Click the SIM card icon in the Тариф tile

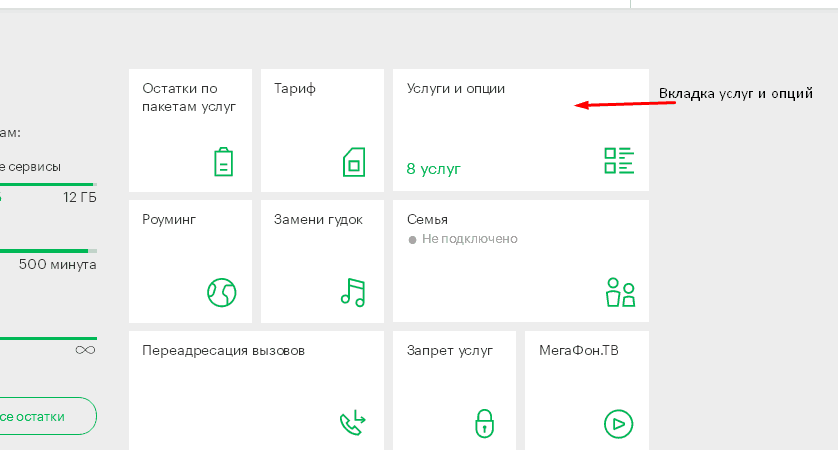pos(355,162)
